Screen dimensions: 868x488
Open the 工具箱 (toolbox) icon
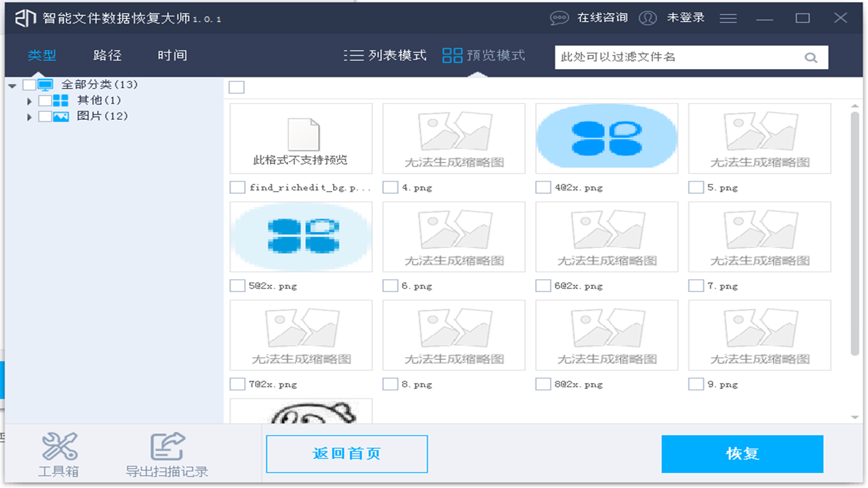click(x=60, y=446)
